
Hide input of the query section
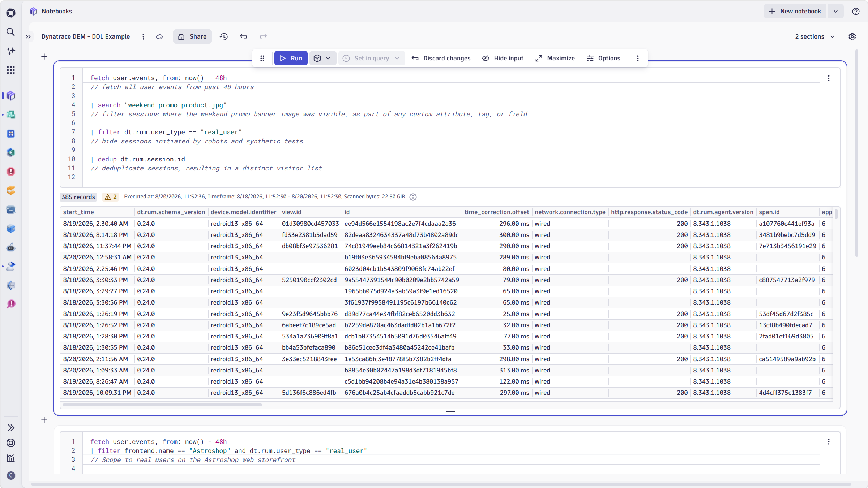[503, 58]
